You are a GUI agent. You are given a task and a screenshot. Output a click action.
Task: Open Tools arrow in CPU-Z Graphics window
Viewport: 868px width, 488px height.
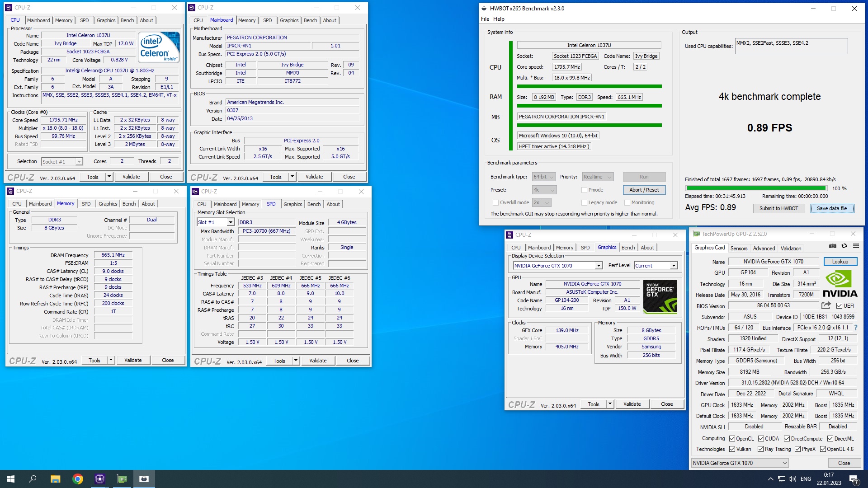pos(610,404)
